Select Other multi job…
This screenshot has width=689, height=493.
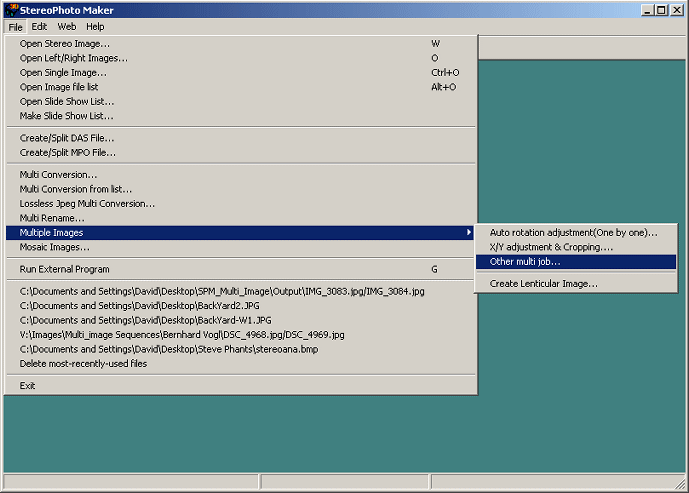click(x=576, y=261)
